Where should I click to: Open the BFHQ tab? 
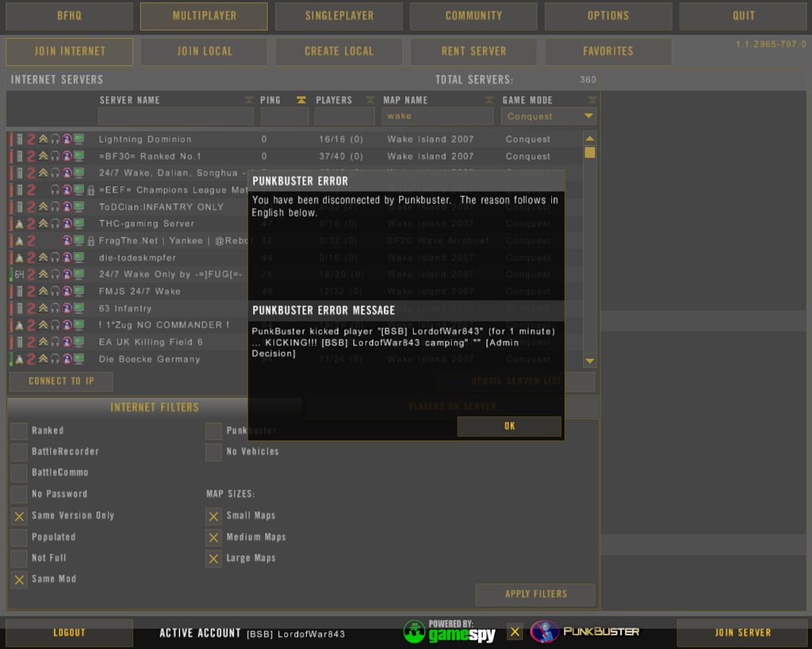tap(70, 16)
